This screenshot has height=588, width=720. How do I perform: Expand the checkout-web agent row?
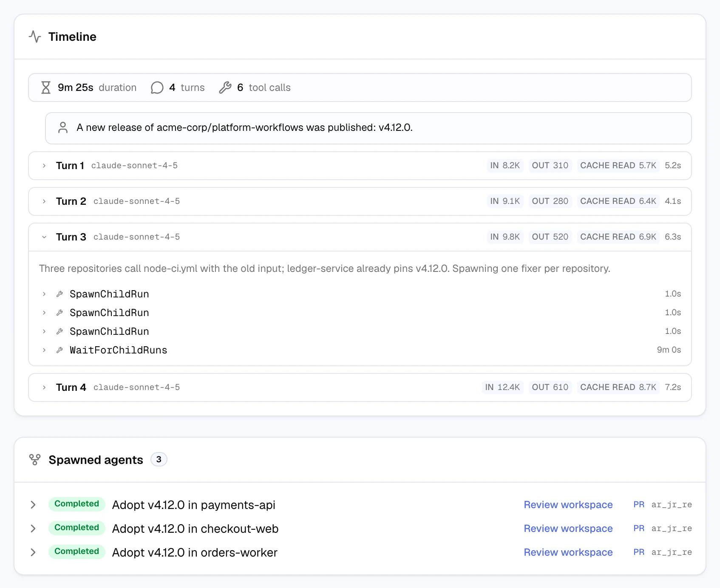33,529
